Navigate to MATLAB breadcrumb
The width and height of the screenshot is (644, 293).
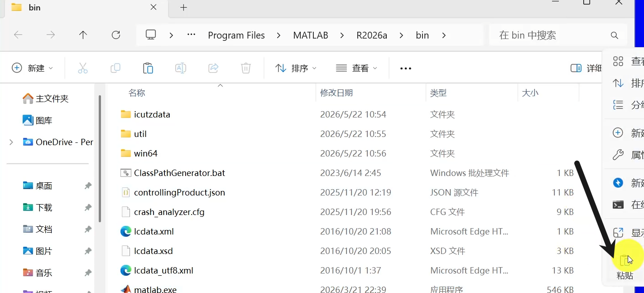(311, 35)
